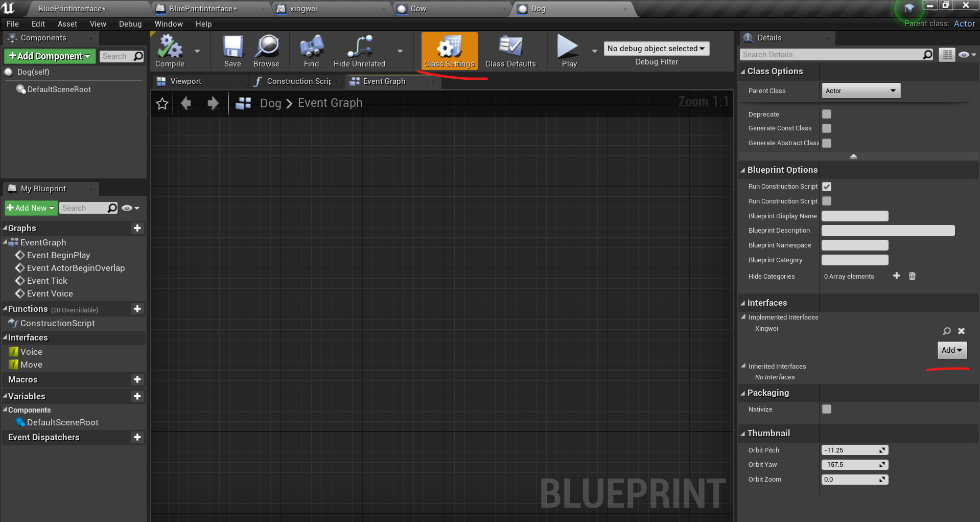
Task: Delete the Xingwei implemented interface
Action: tap(961, 331)
